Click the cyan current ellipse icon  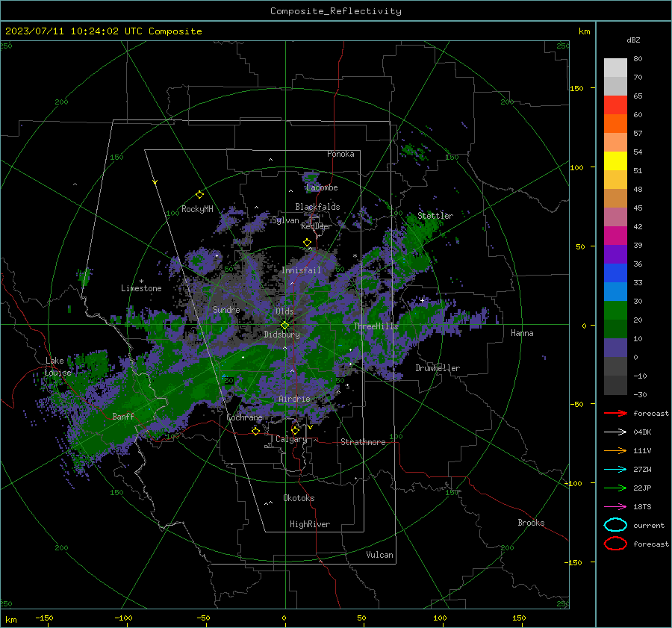click(615, 525)
